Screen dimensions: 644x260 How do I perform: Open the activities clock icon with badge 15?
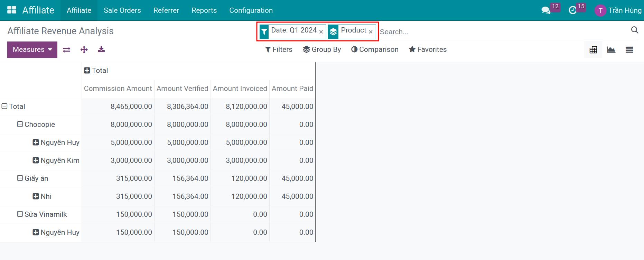point(573,10)
